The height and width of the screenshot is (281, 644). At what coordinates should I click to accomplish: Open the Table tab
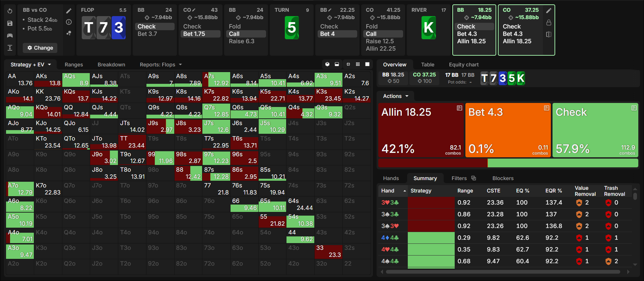[x=428, y=64]
